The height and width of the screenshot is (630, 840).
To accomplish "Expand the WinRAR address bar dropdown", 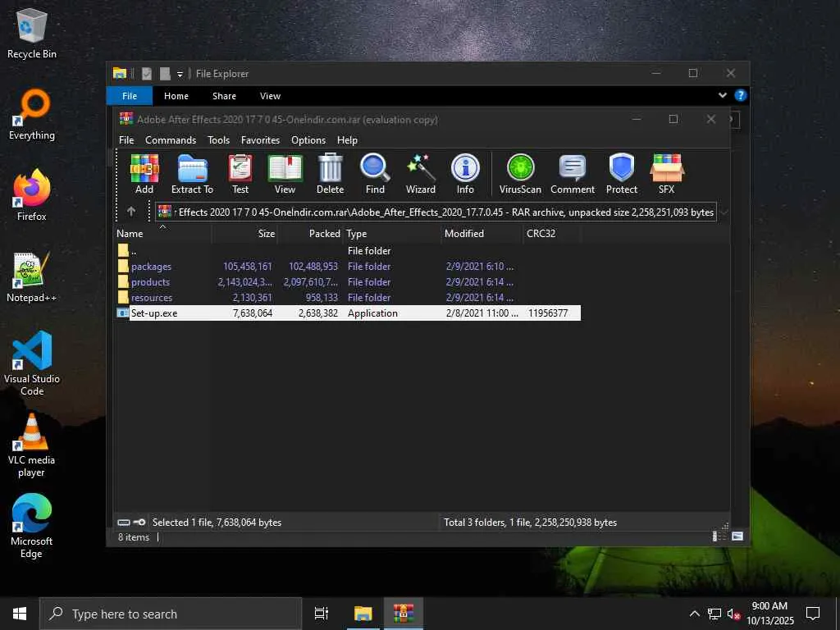I will [724, 212].
